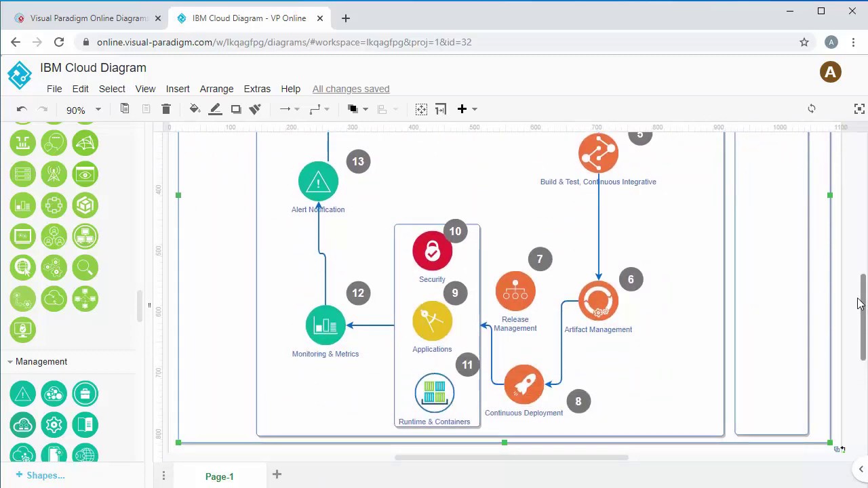The image size is (868, 488).
Task: Pick the teal open book Management shape
Action: (x=85, y=425)
